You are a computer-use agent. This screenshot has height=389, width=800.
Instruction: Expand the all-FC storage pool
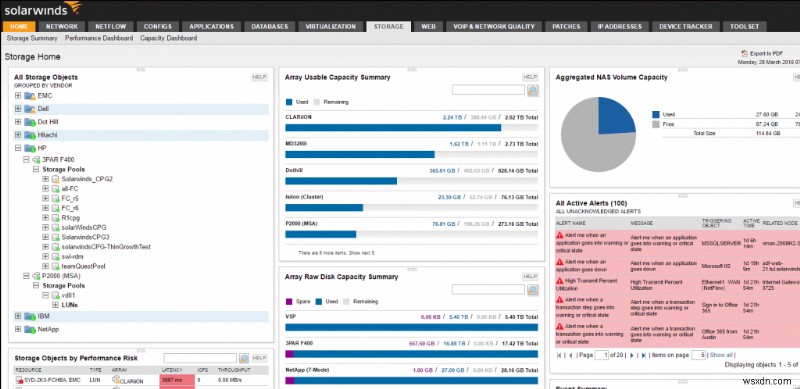[x=45, y=189]
